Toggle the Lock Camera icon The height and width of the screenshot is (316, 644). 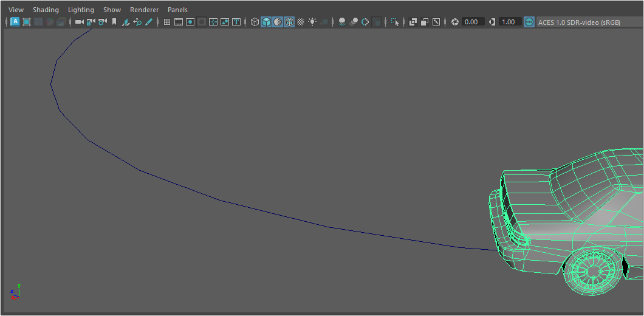click(91, 22)
